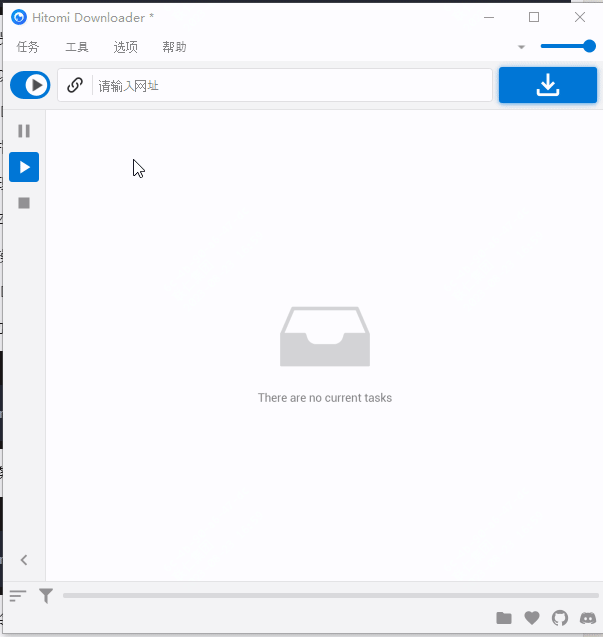Stop tasks with the sidebar stop icon
Screen dimensions: 603x637
pos(24,203)
